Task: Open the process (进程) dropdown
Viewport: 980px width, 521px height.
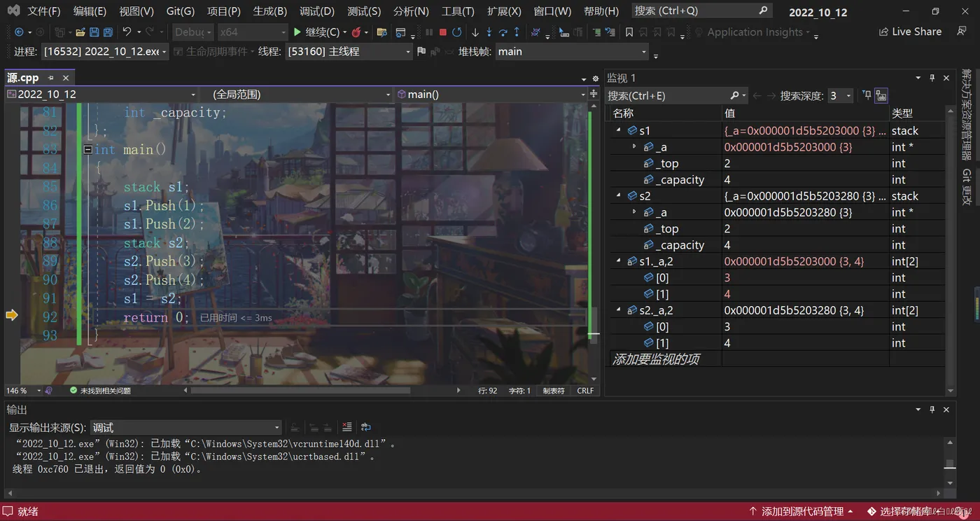Action: pos(105,52)
